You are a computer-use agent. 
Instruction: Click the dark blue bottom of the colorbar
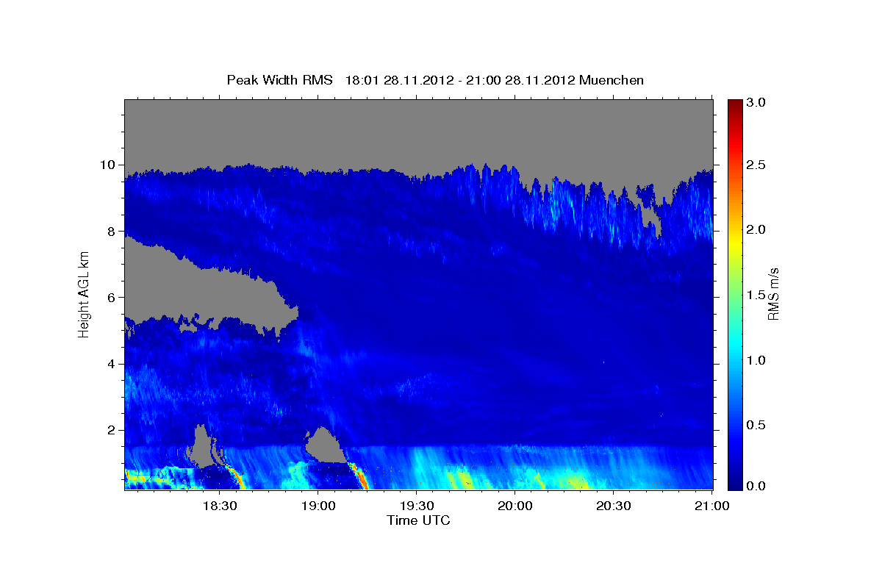pos(734,484)
